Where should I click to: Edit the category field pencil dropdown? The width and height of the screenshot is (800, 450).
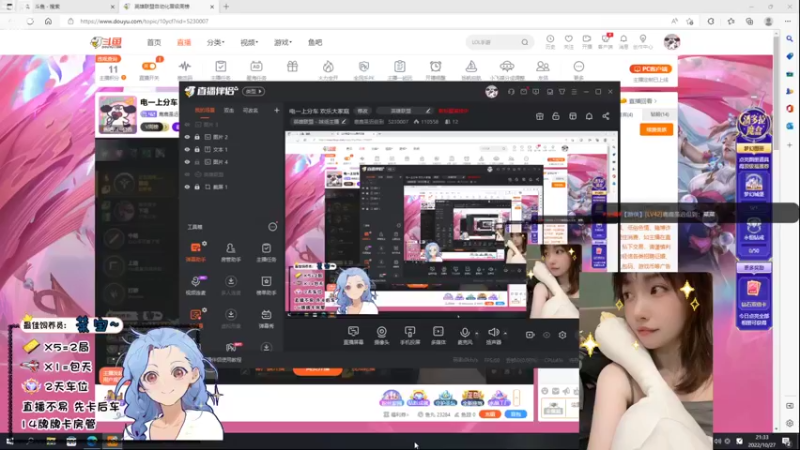click(428, 111)
